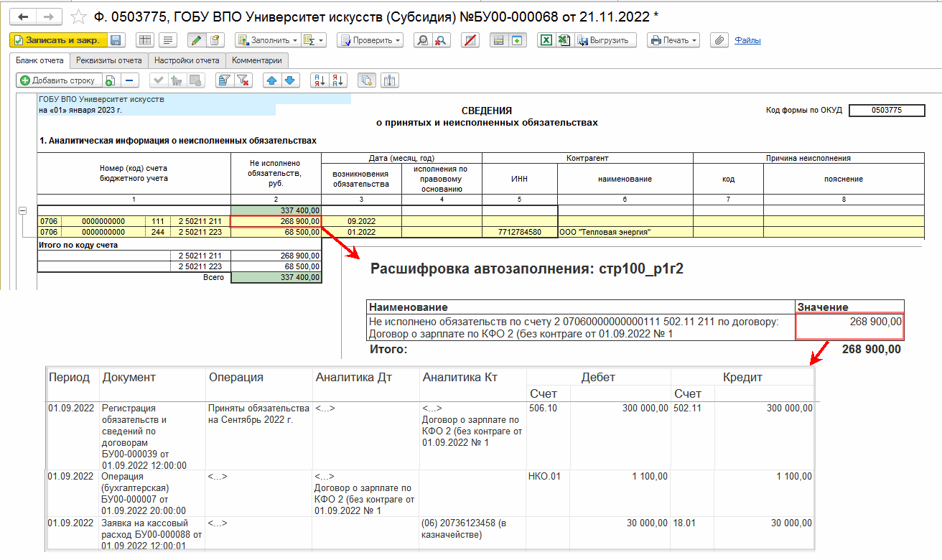Move row up with blue arrow

coord(271,80)
